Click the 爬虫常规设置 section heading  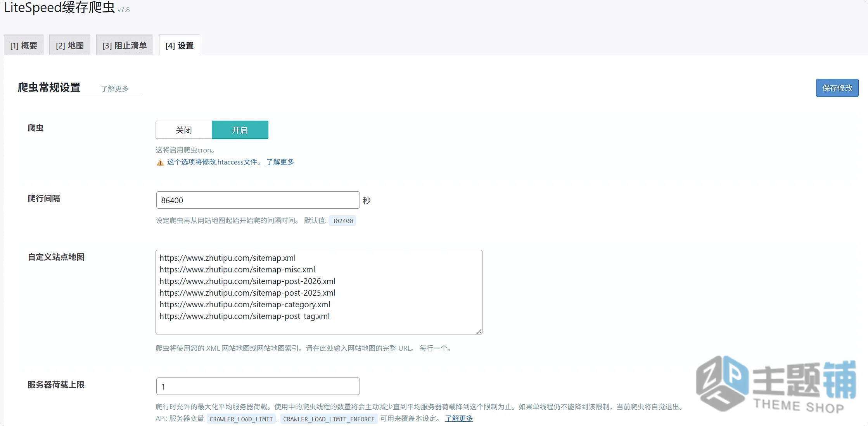tap(49, 88)
